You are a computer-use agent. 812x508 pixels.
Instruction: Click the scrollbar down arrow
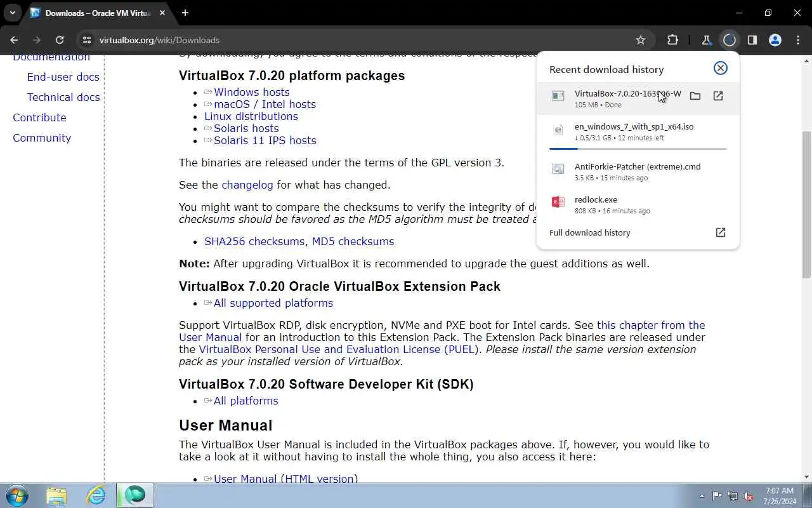[806, 477]
